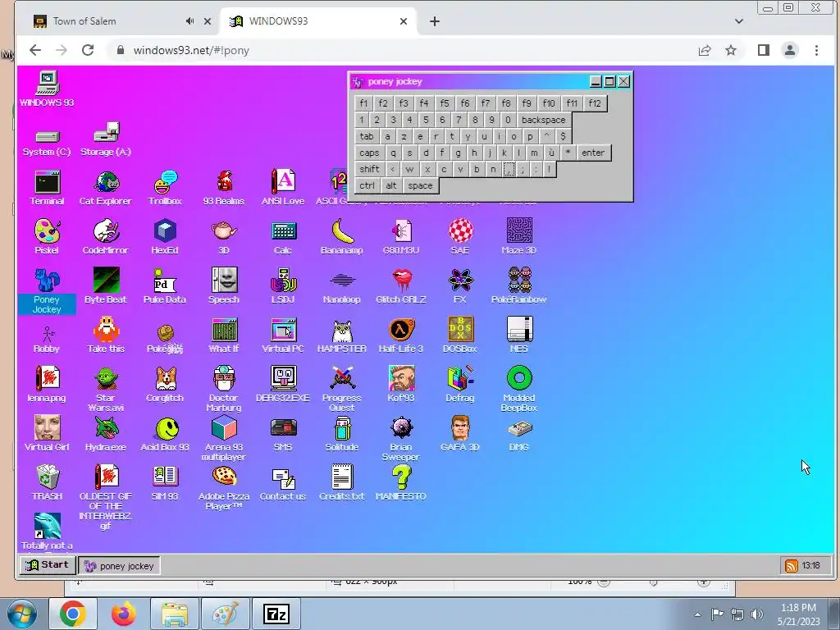
Task: Launch SAE checkered ball icon
Action: point(460,237)
